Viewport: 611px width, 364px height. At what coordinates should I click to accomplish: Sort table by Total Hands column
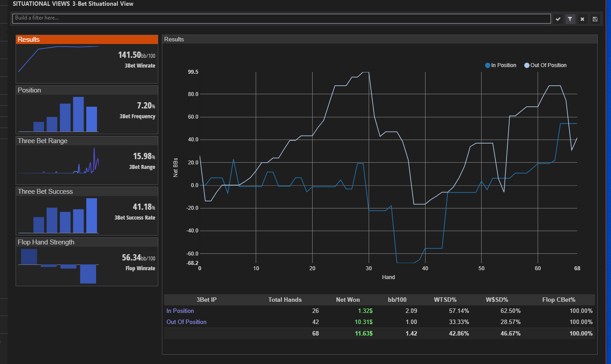point(285,300)
